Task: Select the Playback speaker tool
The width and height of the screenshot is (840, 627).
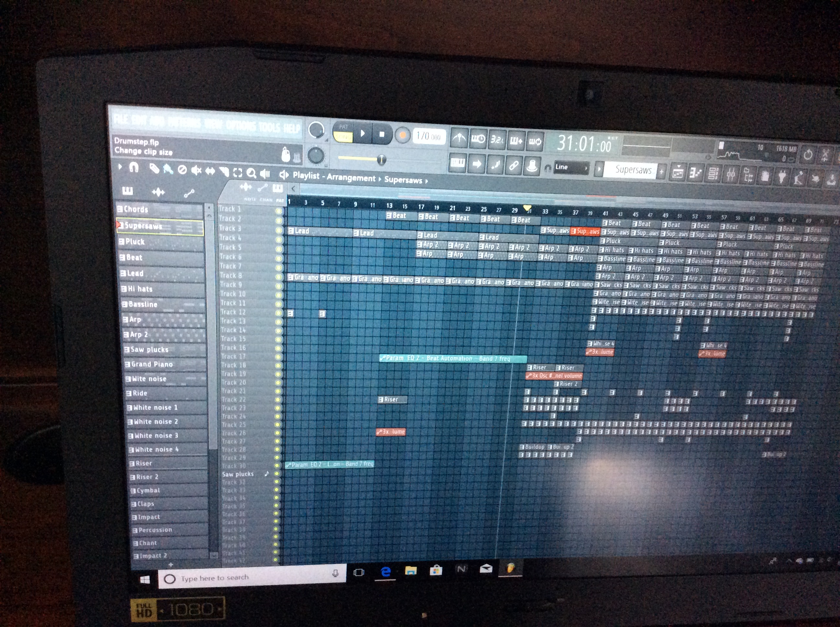Action: [265, 174]
